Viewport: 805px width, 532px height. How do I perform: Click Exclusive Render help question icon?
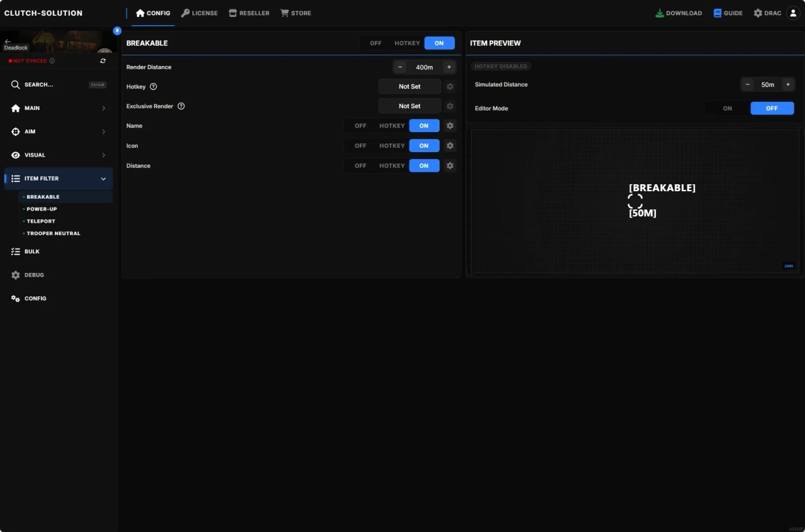181,106
